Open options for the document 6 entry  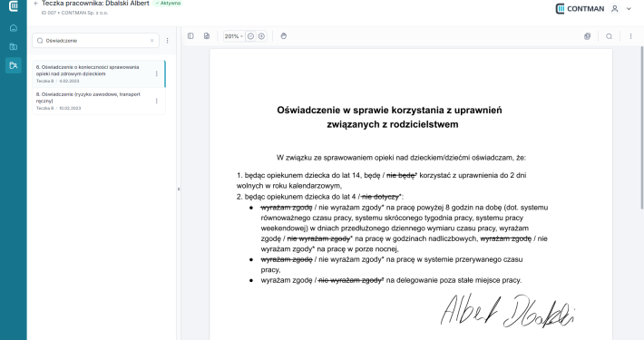[157, 74]
